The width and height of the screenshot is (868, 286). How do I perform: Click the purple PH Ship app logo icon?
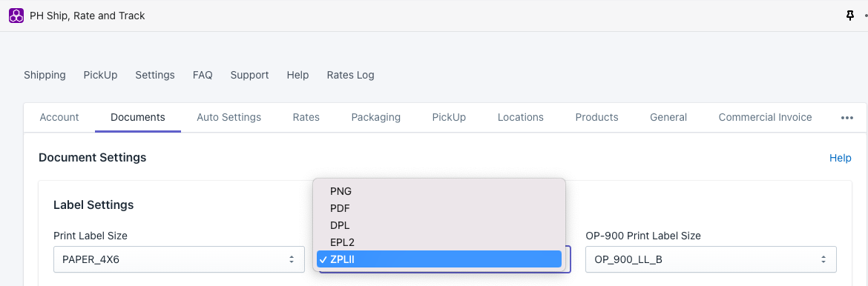tap(16, 16)
